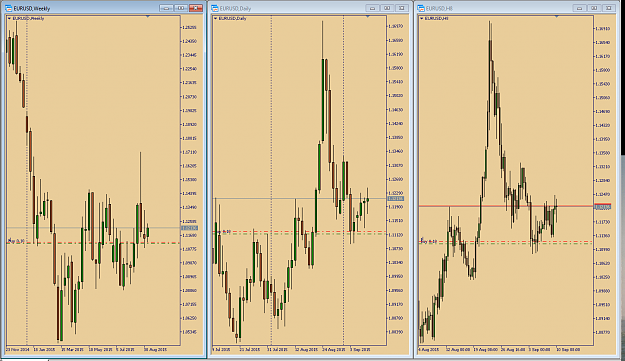Click the current price tag on the Weekly price axis
Viewport: 625px width, 361px height.
[189, 228]
